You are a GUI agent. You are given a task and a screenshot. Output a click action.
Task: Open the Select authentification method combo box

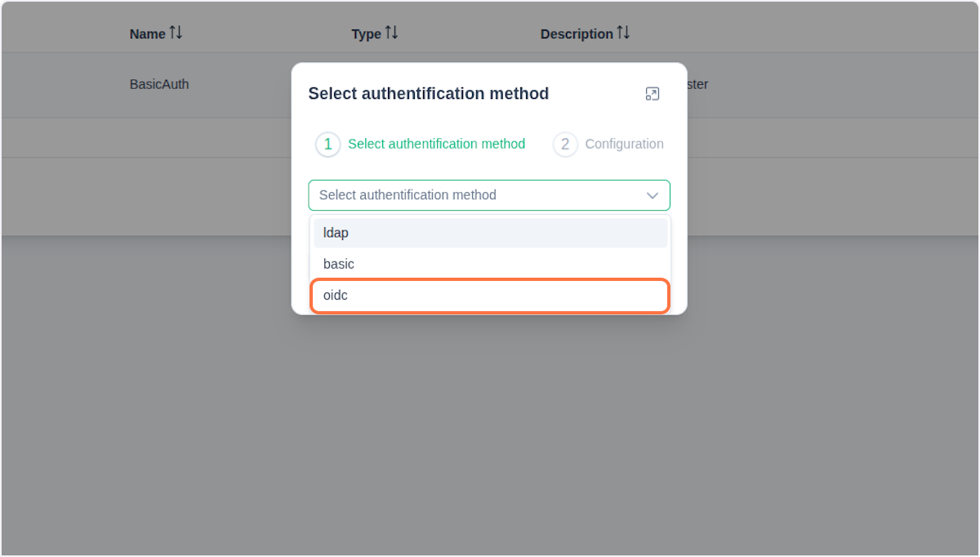point(474,195)
